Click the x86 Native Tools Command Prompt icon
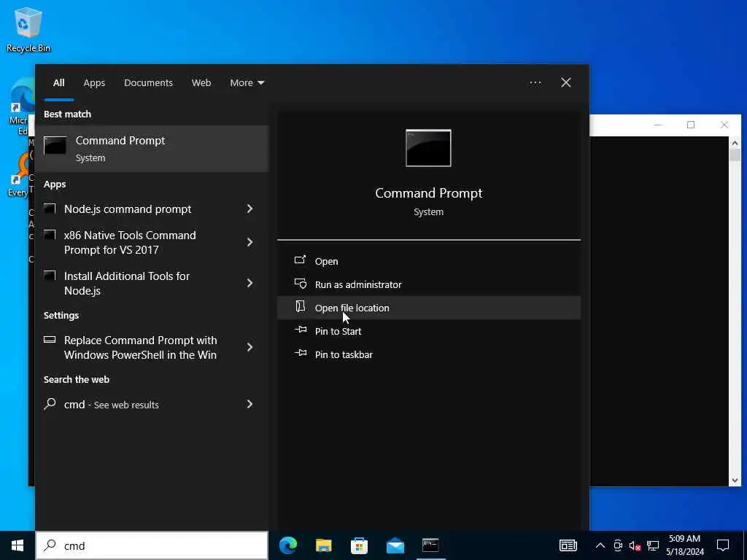 pyautogui.click(x=50, y=235)
